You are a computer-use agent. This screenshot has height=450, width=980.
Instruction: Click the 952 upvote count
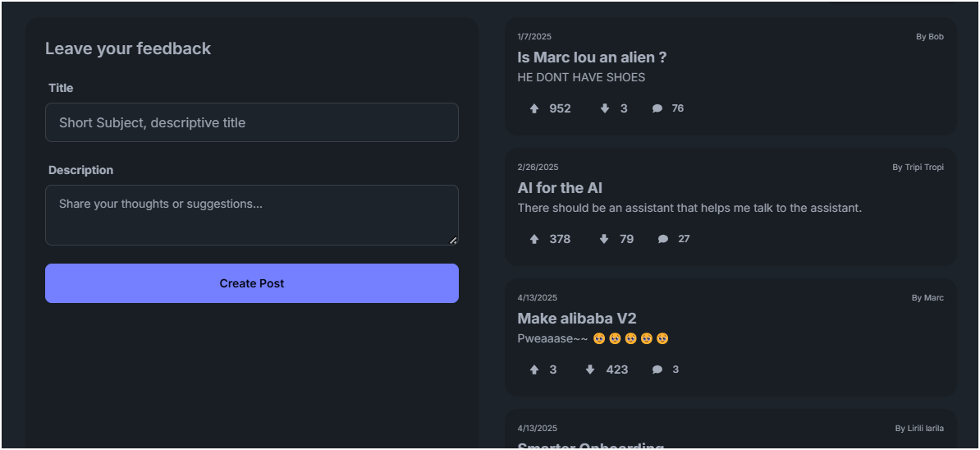tap(560, 108)
